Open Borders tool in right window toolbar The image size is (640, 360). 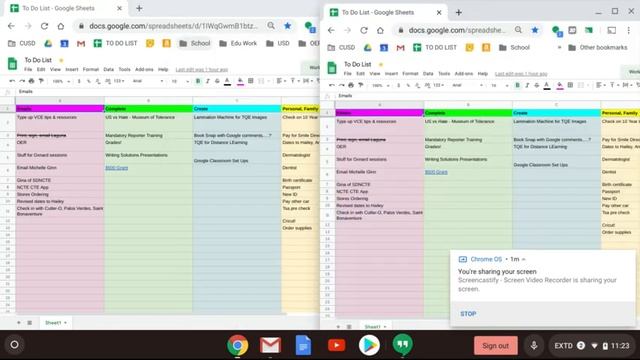[x=570, y=85]
